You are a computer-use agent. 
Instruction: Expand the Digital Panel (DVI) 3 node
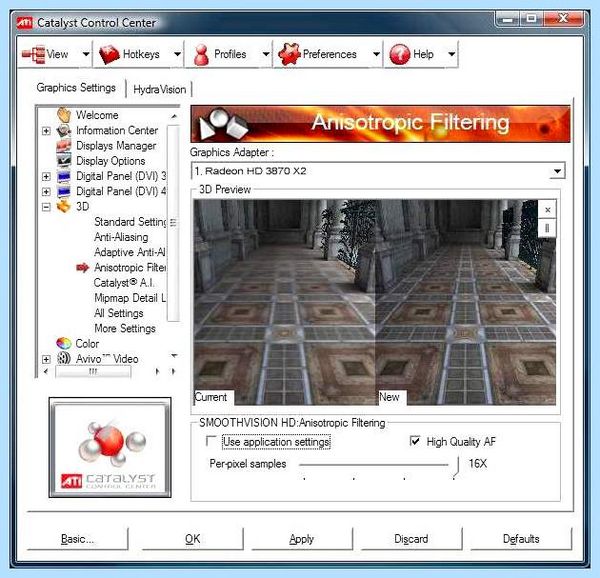(x=46, y=176)
